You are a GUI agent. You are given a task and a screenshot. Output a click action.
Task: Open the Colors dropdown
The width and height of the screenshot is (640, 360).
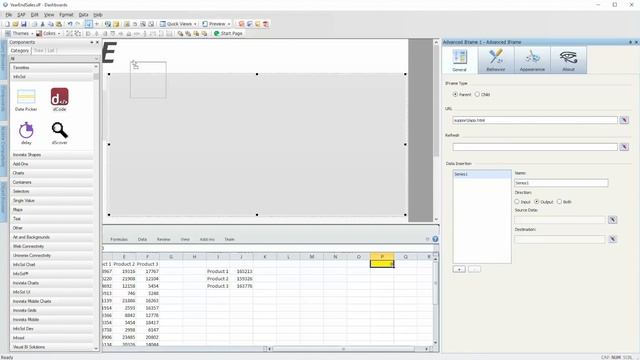48,33
